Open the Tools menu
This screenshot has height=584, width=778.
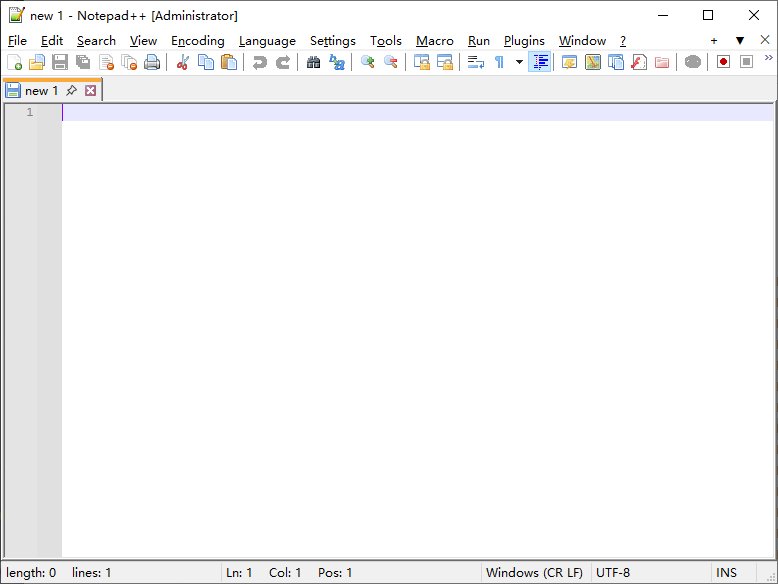[x=386, y=41]
